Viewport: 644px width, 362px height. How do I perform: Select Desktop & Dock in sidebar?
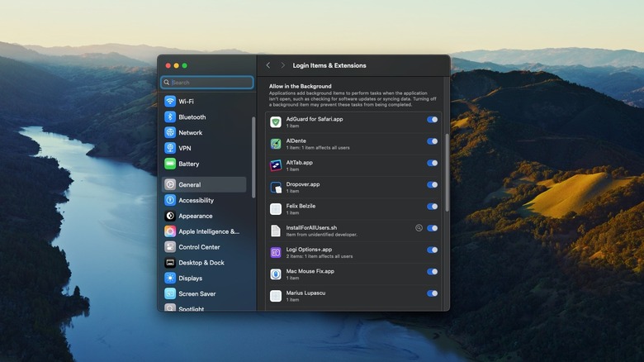point(201,263)
